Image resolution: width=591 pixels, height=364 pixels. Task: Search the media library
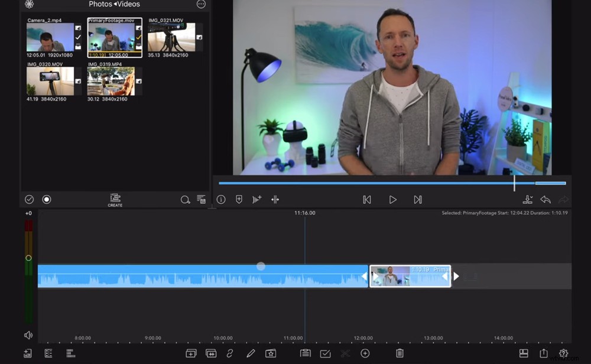(186, 200)
